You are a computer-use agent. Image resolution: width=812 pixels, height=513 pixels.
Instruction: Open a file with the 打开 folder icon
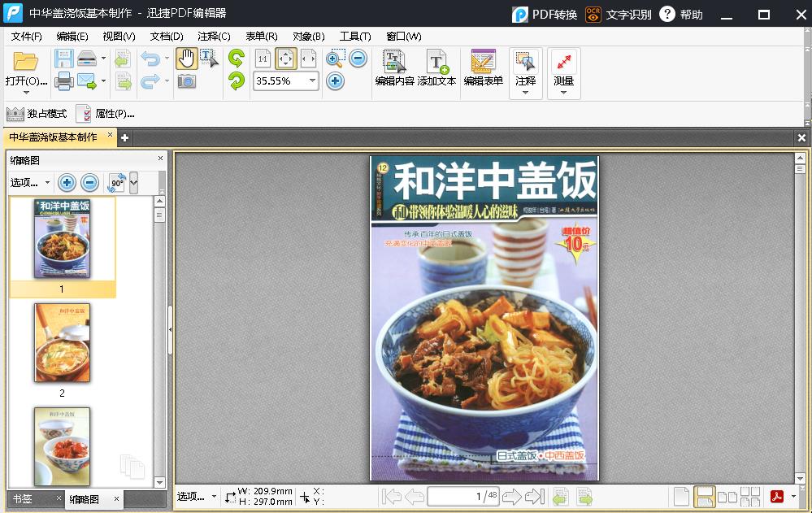point(25,61)
